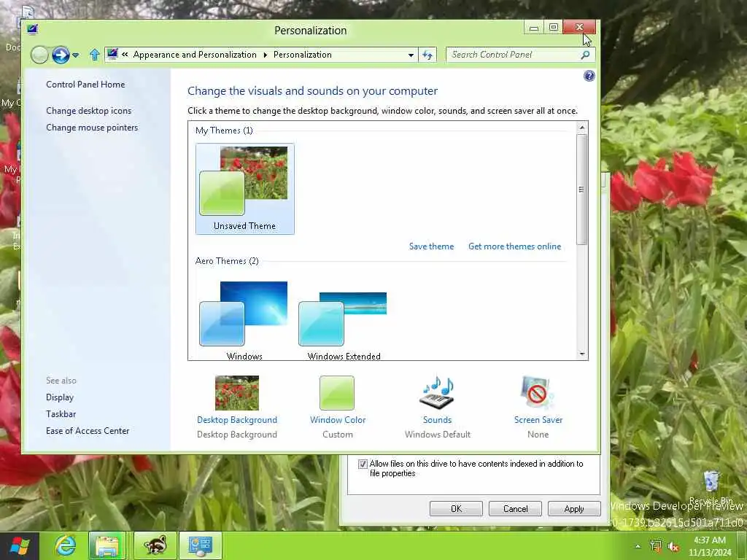This screenshot has height=560, width=747.
Task: Click the Sounds text link
Action: pos(438,420)
